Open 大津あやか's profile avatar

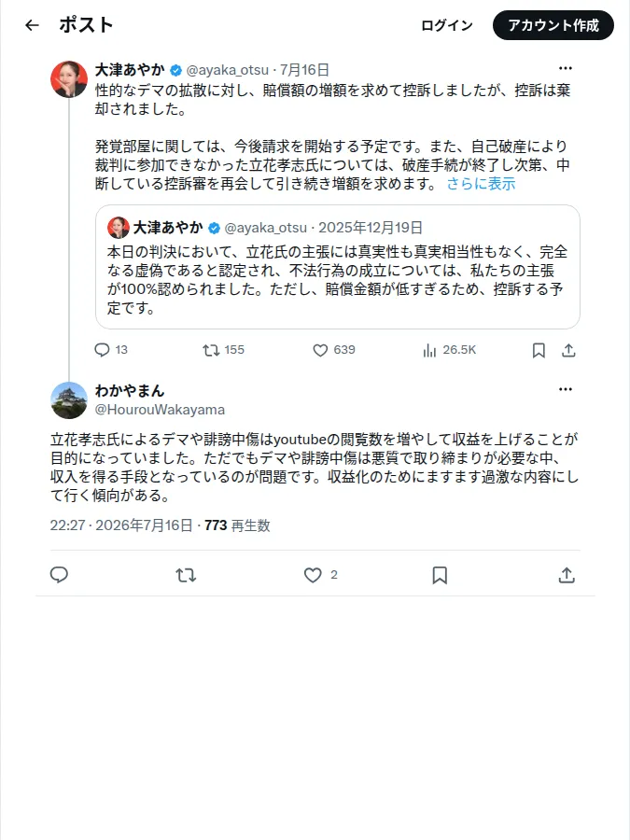[69, 79]
